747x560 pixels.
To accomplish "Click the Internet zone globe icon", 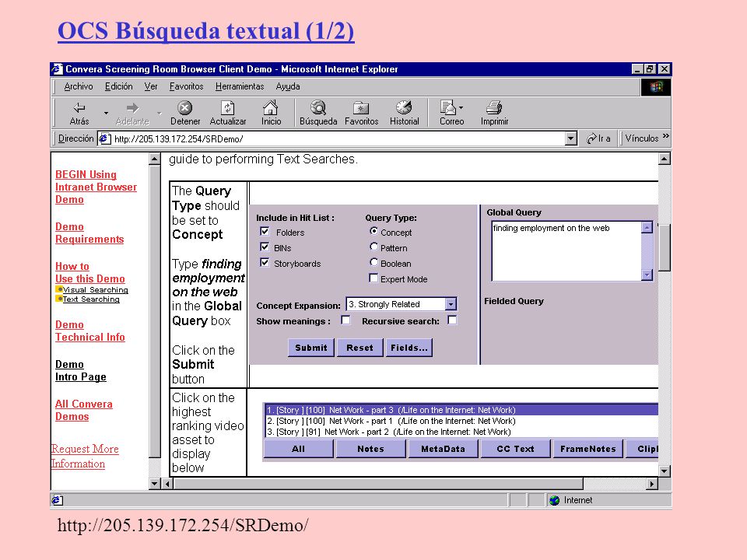I will 554,500.
